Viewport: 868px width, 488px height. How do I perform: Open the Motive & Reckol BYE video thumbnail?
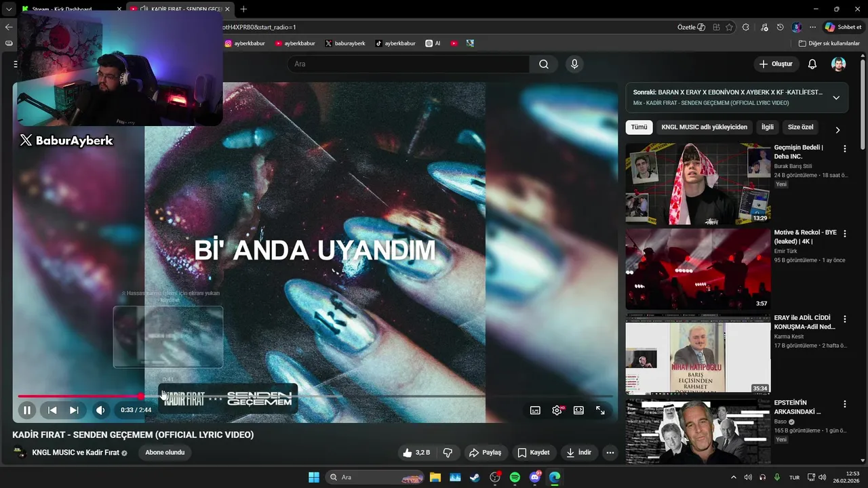[698, 268]
